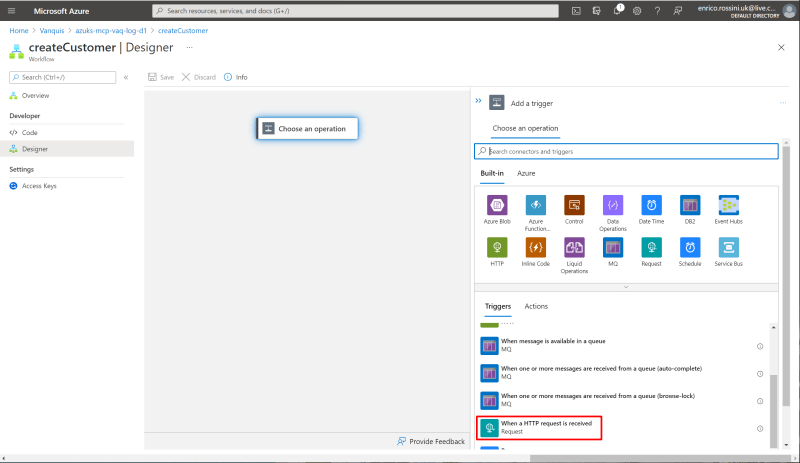Collapse the left navigation menu chevron
This screenshot has width=800, height=463.
pyautogui.click(x=126, y=77)
